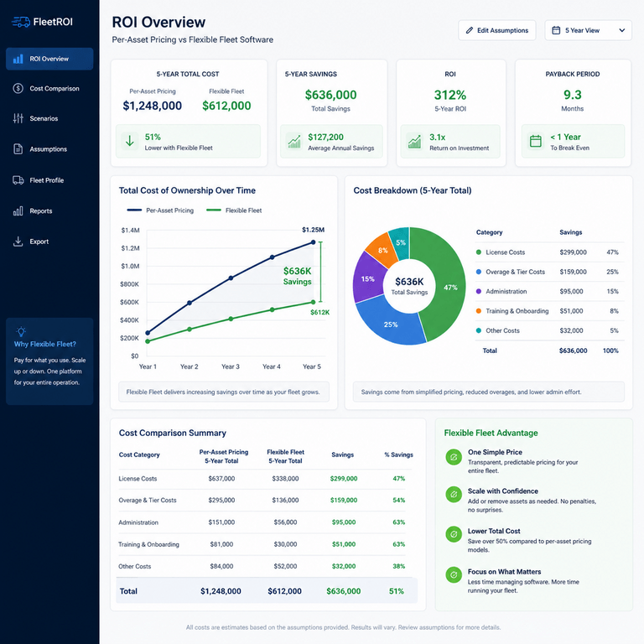This screenshot has height=644, width=644.
Task: Click the Cost Category column header
Action: pyautogui.click(x=139, y=454)
